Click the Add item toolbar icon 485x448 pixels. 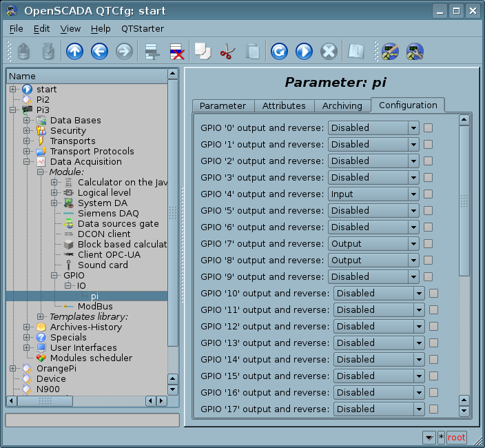(152, 52)
